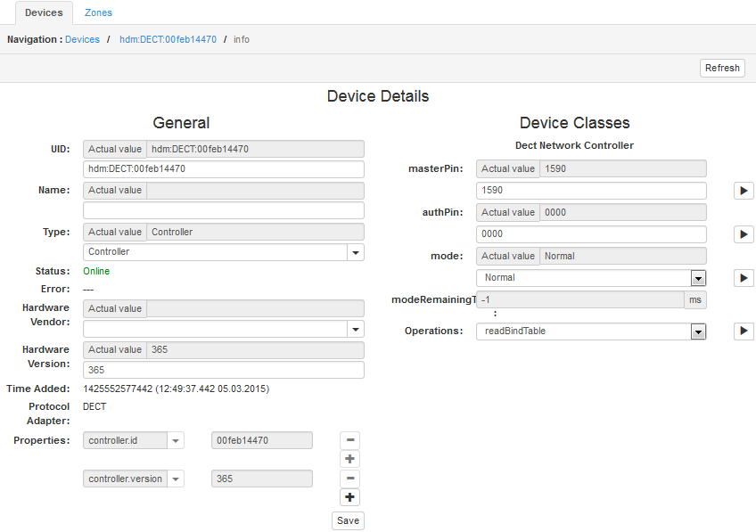Click the Refresh button
This screenshot has height=532, width=756.
click(x=722, y=68)
